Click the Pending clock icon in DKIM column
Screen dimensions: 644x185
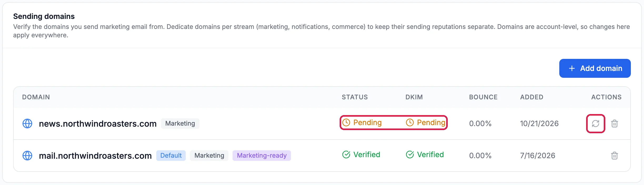(x=410, y=122)
